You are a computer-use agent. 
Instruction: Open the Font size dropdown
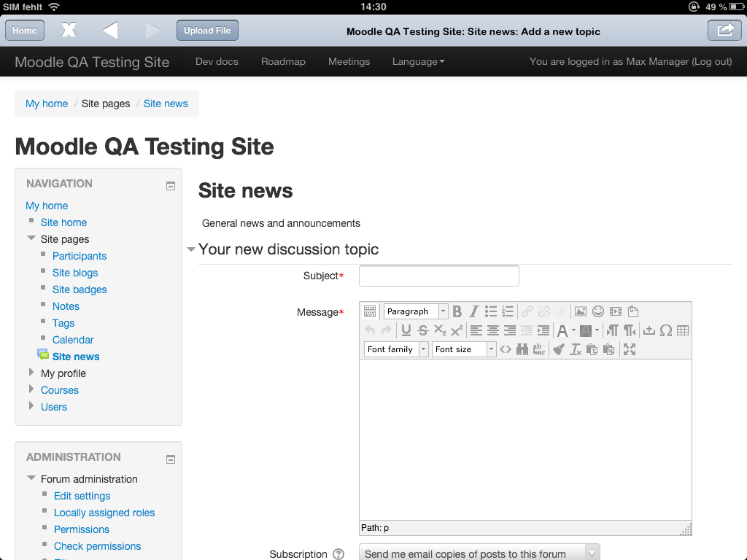coord(464,349)
